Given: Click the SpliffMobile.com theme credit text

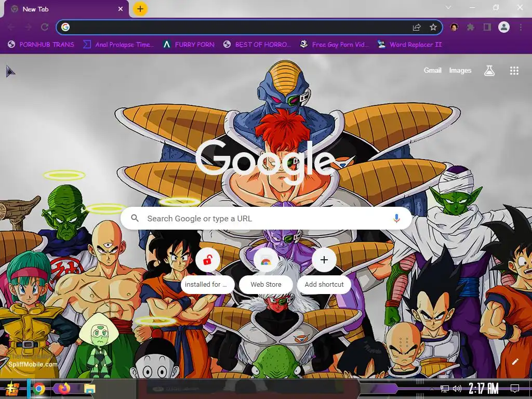Looking at the screenshot, I should (33, 364).
